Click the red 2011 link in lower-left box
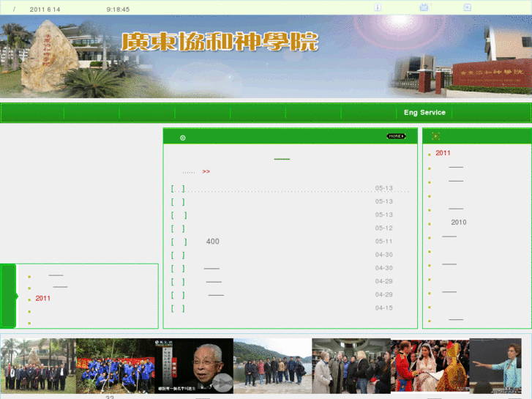This screenshot has height=399, width=532. click(x=42, y=299)
